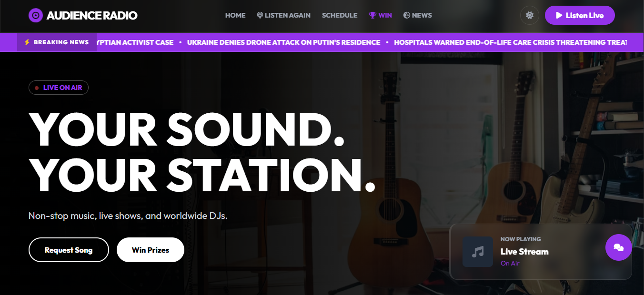Click the Audience Radio logo icon
The width and height of the screenshot is (644, 295).
point(36,15)
